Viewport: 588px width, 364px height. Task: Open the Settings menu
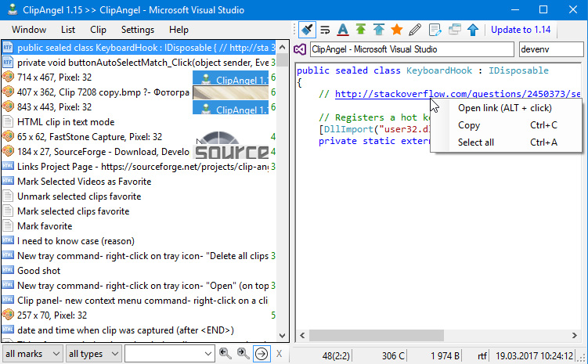[138, 30]
